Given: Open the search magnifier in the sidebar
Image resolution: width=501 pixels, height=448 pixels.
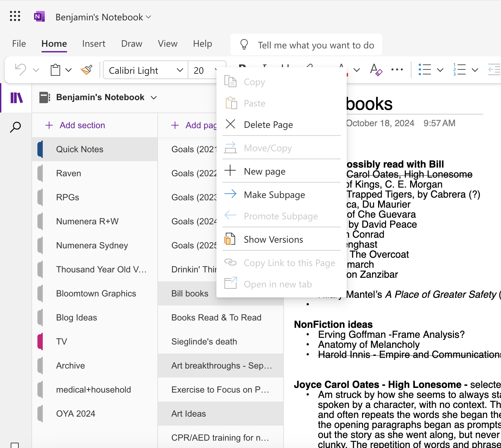Looking at the screenshot, I should [16, 127].
